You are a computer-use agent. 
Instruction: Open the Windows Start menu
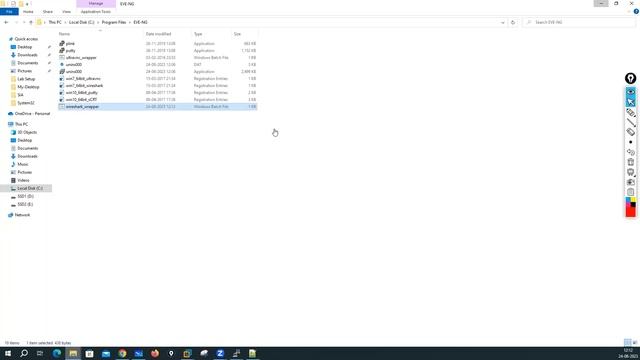point(8,353)
